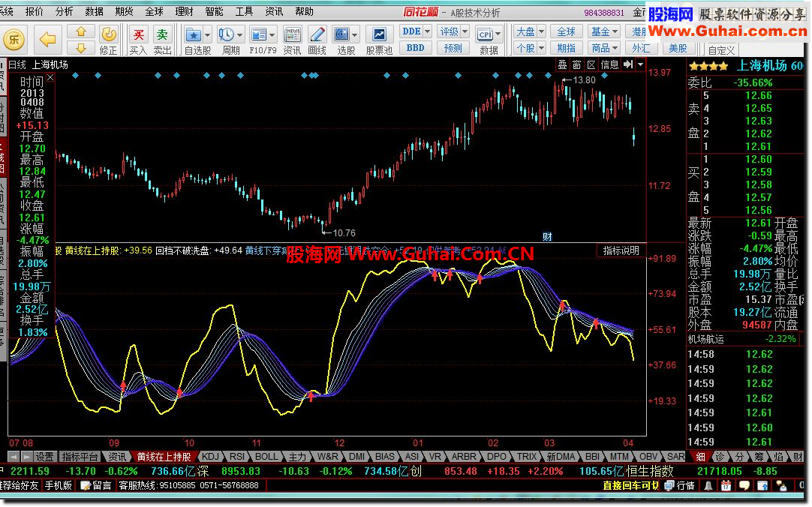Screen dimensions: 812x507
Task: Click the 窗 window icon on chart header
Action: pos(577,64)
